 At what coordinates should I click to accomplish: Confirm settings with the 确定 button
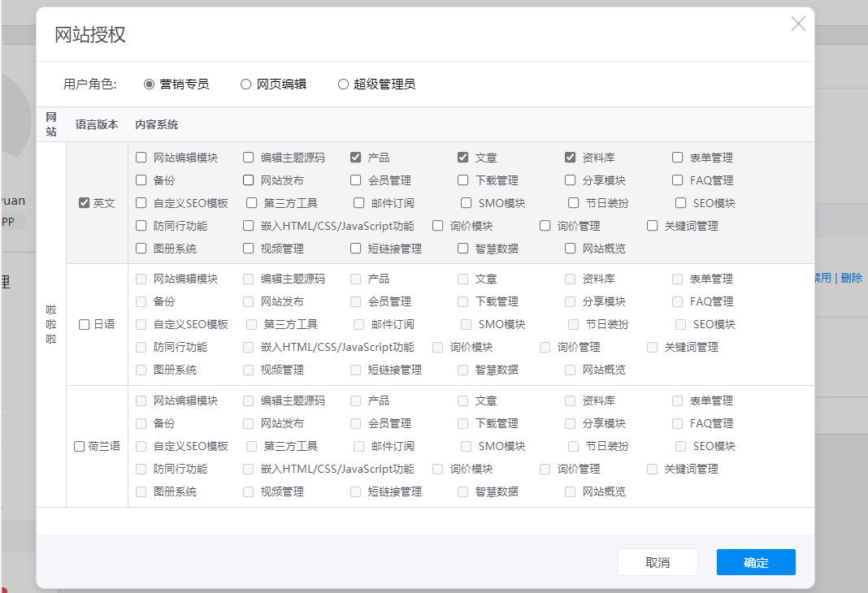point(755,561)
